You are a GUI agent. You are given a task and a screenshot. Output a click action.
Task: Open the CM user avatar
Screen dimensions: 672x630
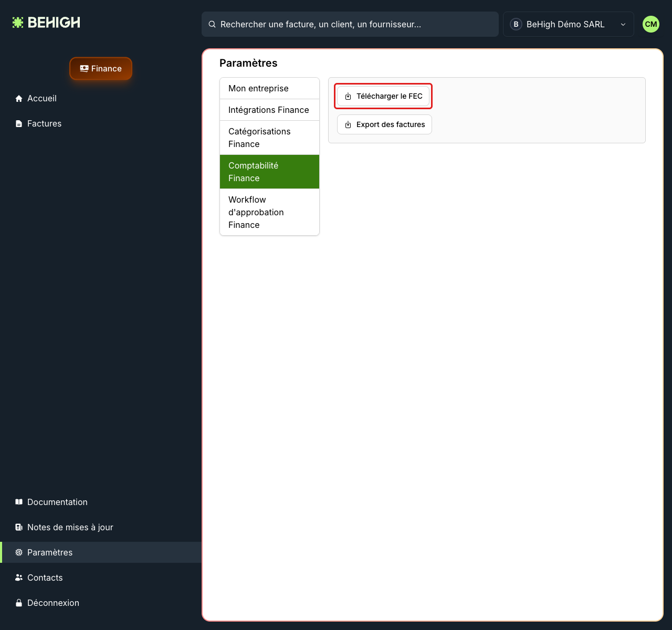pos(651,24)
